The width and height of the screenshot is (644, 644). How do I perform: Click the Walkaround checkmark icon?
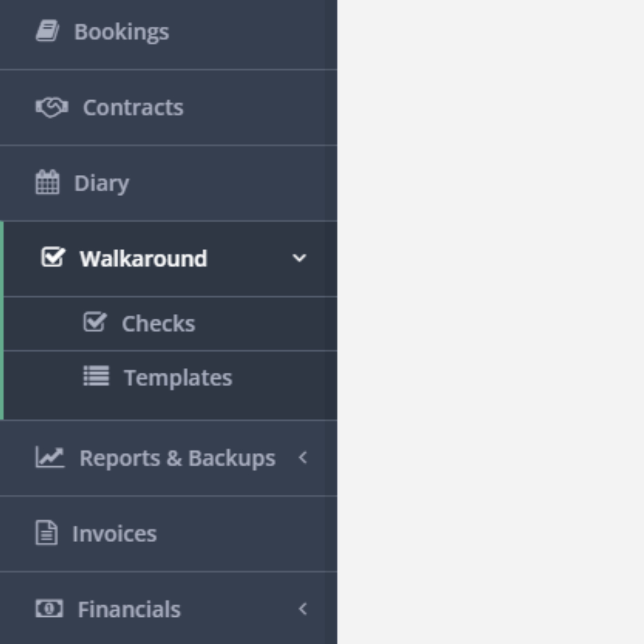click(x=53, y=257)
